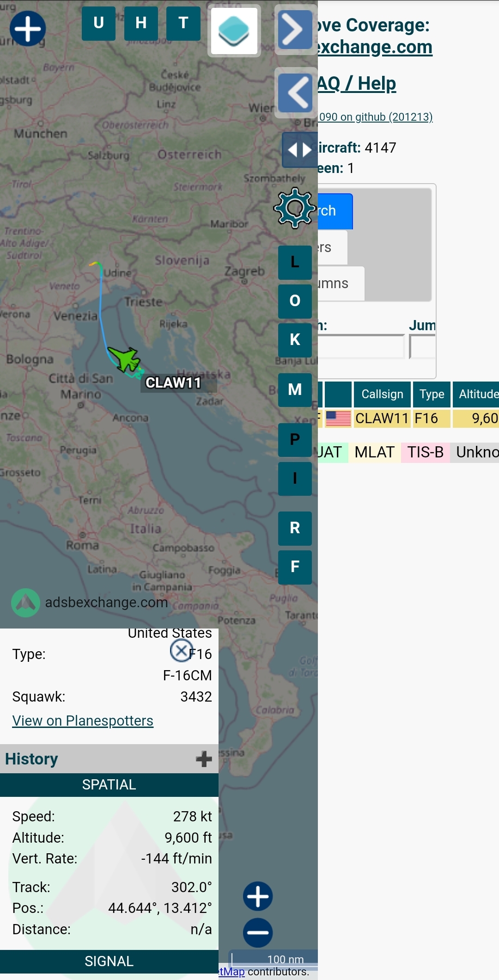Viewport: 499px width, 980px height.
Task: Toggle the K map button
Action: 295,340
